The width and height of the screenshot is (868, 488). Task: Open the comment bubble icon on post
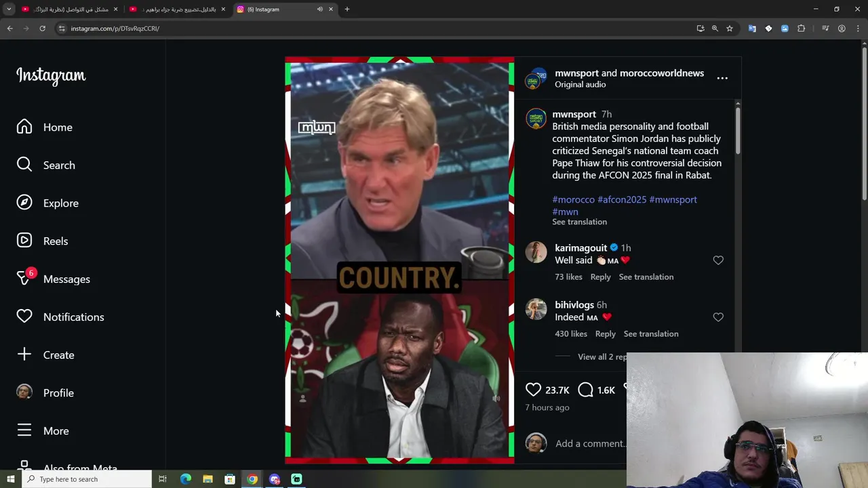coord(586,390)
